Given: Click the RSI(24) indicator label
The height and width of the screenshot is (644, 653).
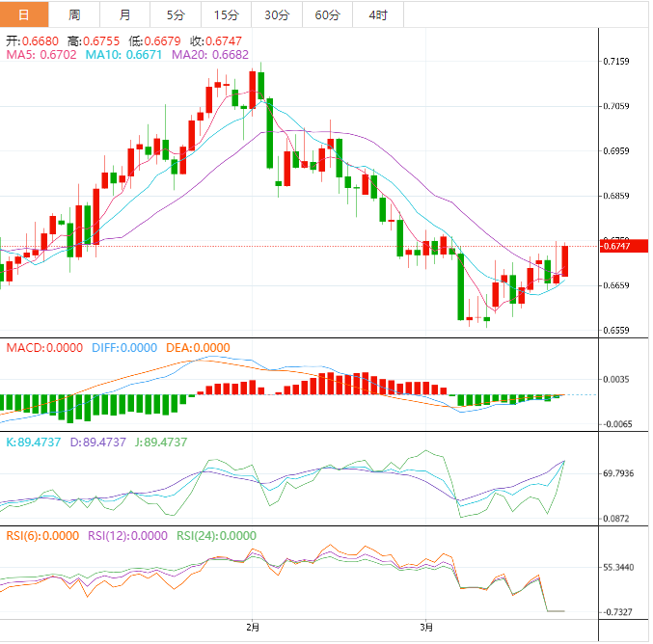Looking at the screenshot, I should click(x=215, y=535).
